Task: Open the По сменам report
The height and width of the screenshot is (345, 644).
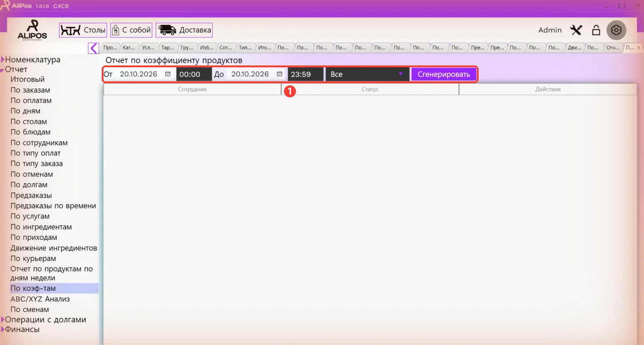Action: pos(30,310)
